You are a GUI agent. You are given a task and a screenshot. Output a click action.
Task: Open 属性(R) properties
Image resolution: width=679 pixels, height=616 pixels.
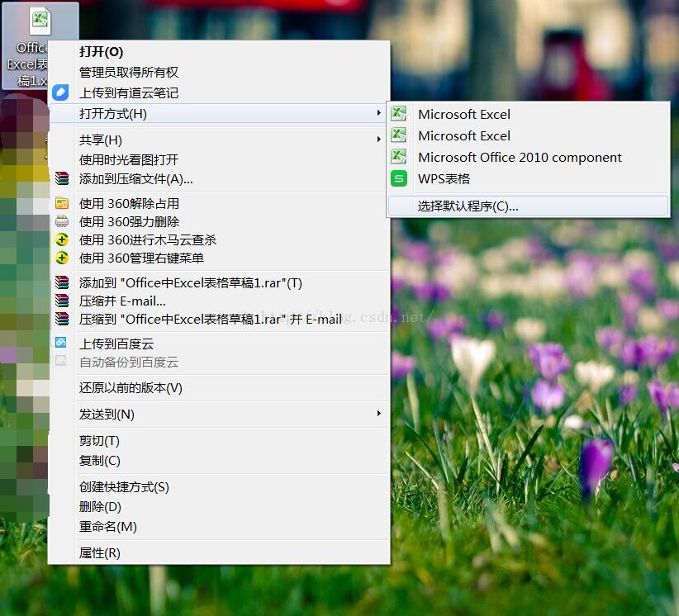click(x=220, y=552)
